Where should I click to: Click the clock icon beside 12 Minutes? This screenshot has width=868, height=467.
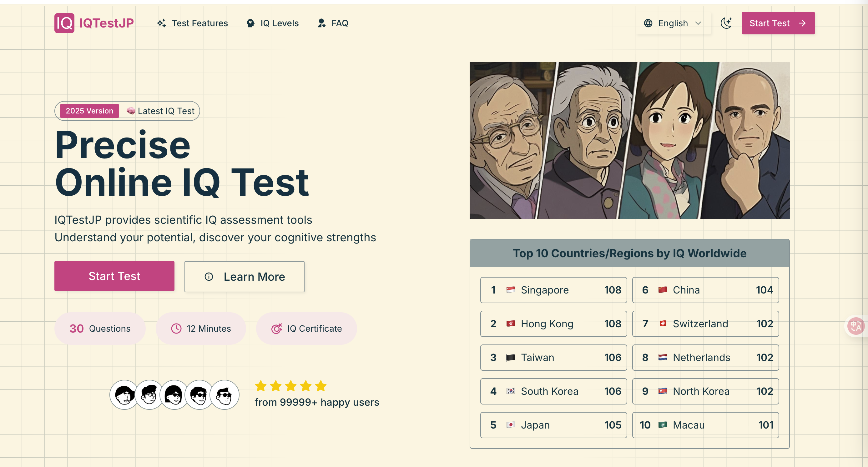point(176,329)
